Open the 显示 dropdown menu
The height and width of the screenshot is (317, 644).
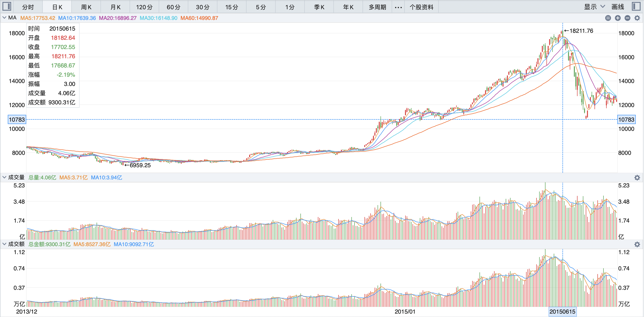pyautogui.click(x=594, y=7)
